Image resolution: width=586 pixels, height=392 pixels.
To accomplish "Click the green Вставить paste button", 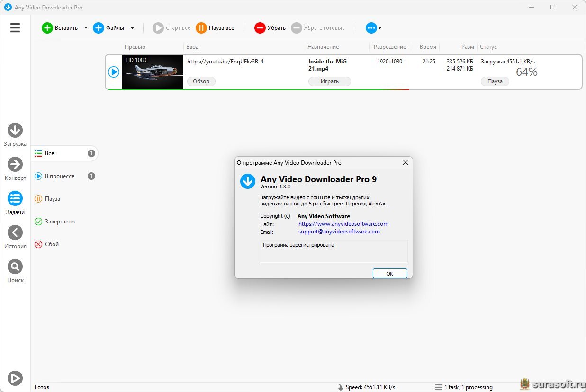I will (60, 28).
